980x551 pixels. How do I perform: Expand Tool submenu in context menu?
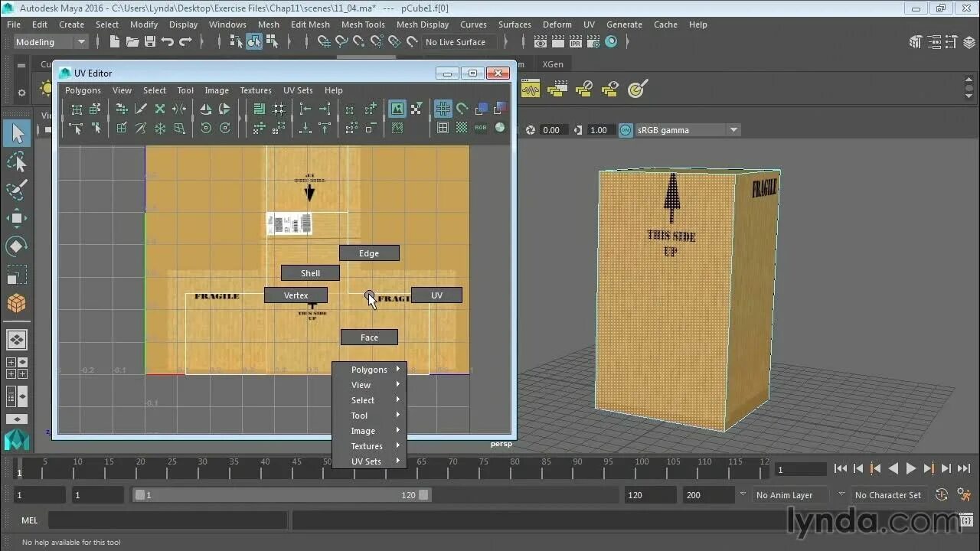pyautogui.click(x=369, y=416)
